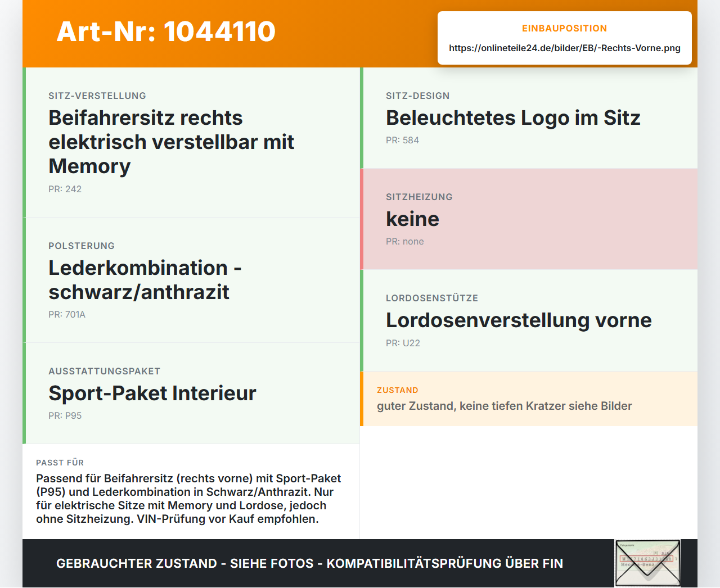Screen dimensions: 720x588
Task: Click the AUSSTATTUNGSPAKET label
Action: pyautogui.click(x=105, y=372)
